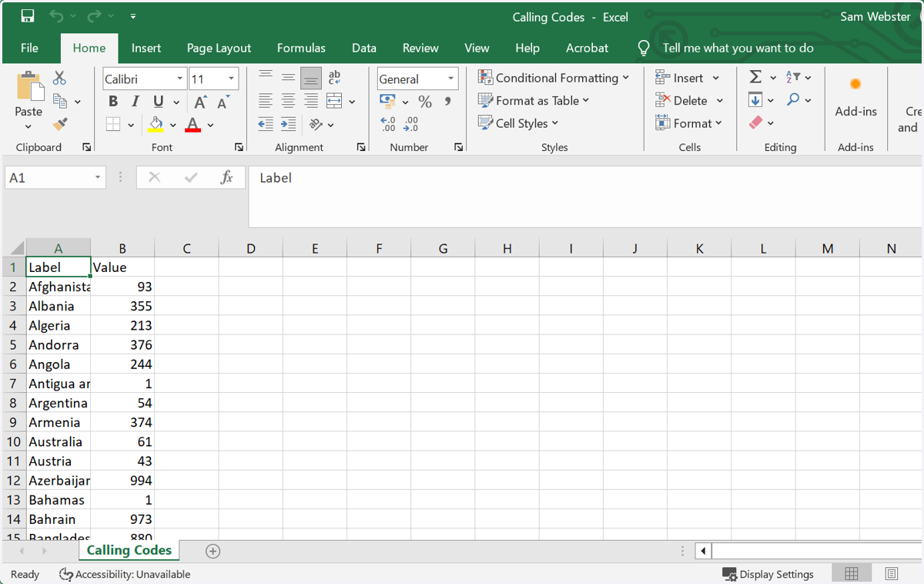Click the Fill down-arrow icon

click(755, 100)
